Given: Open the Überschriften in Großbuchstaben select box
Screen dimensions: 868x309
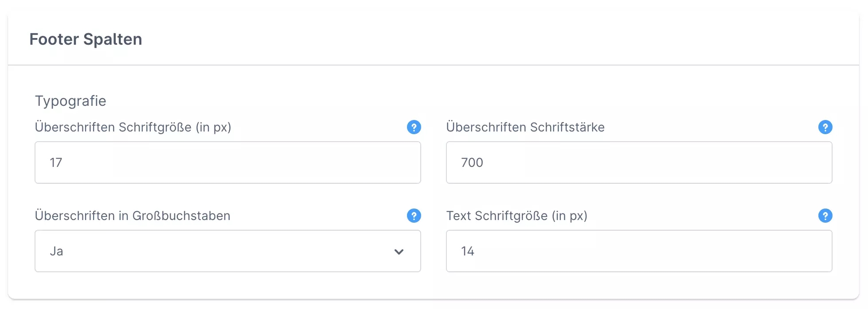Looking at the screenshot, I should (227, 251).
